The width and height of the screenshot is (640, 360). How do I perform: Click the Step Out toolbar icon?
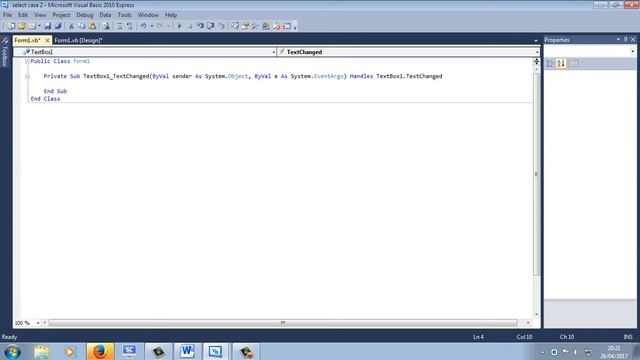[221, 26]
